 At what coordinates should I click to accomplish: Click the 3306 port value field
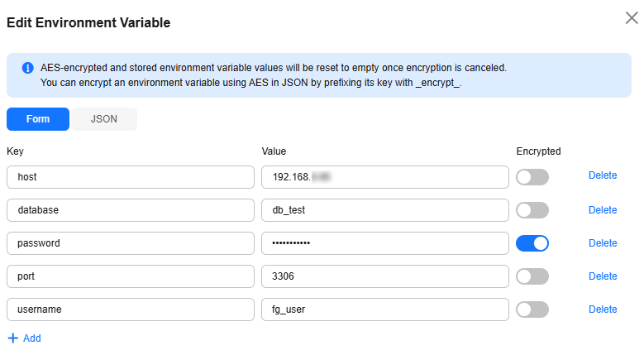[385, 276]
